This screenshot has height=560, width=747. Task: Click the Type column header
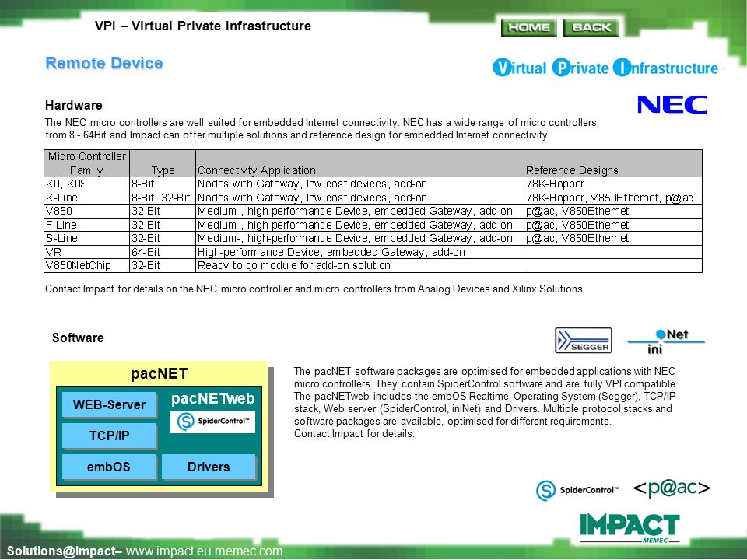point(163,163)
